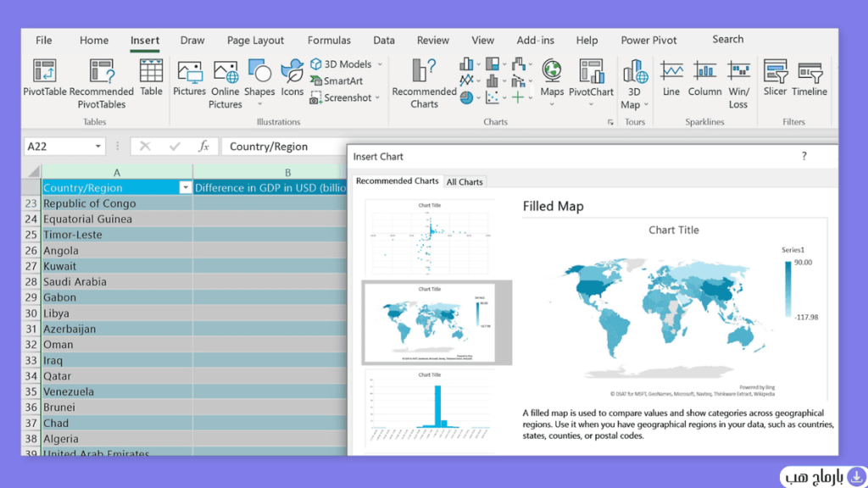Image resolution: width=868 pixels, height=488 pixels.
Task: Expand the 3D Map dropdown arrow
Action: point(646,104)
